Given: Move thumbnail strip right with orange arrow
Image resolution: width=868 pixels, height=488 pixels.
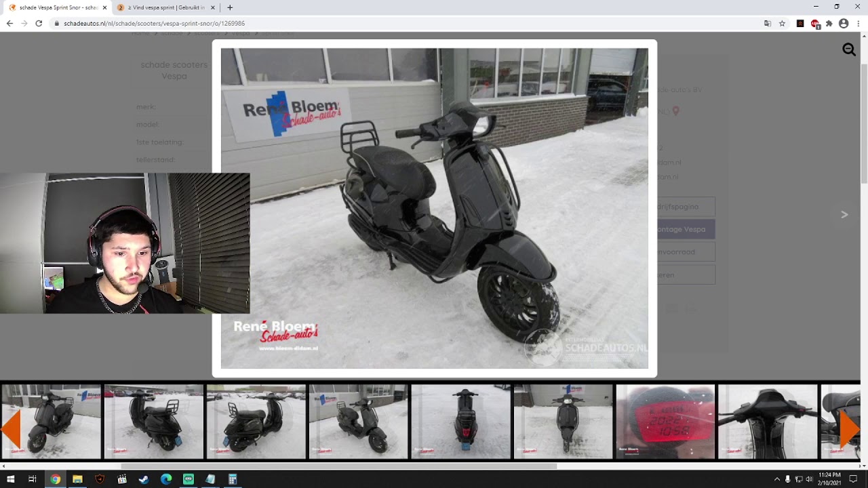Looking at the screenshot, I should 850,428.
